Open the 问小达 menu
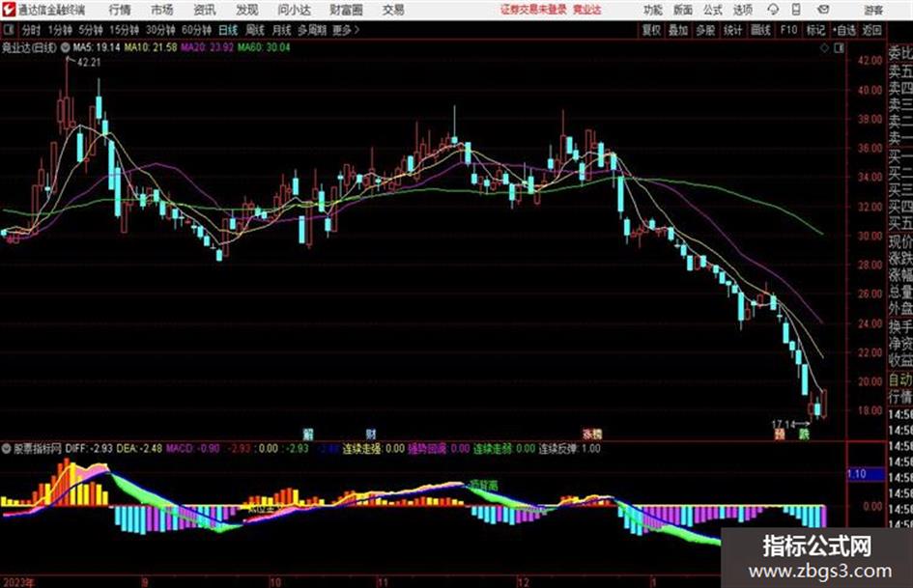The width and height of the screenshot is (913, 588). (x=294, y=10)
